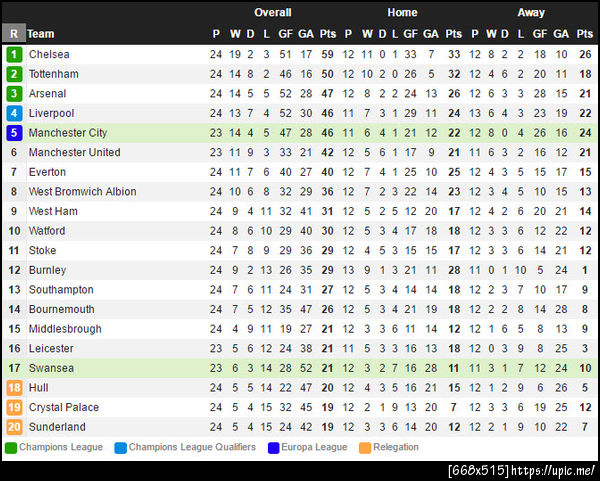The height and width of the screenshot is (481, 600).
Task: Click Chelsea's green rank 1 badge
Action: (x=14, y=54)
